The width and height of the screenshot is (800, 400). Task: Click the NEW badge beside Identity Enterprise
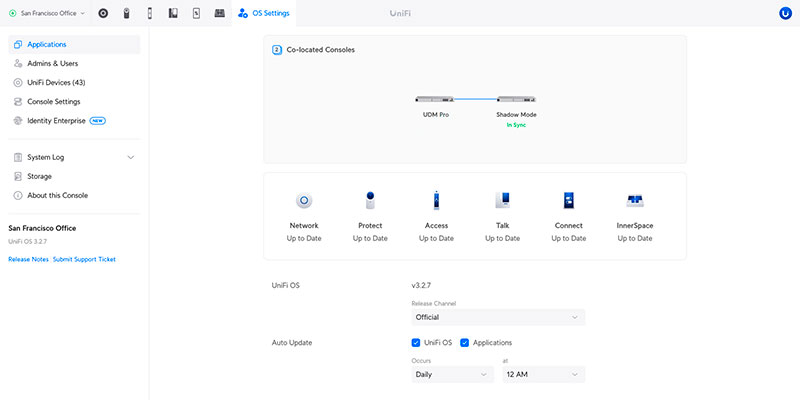pos(97,121)
